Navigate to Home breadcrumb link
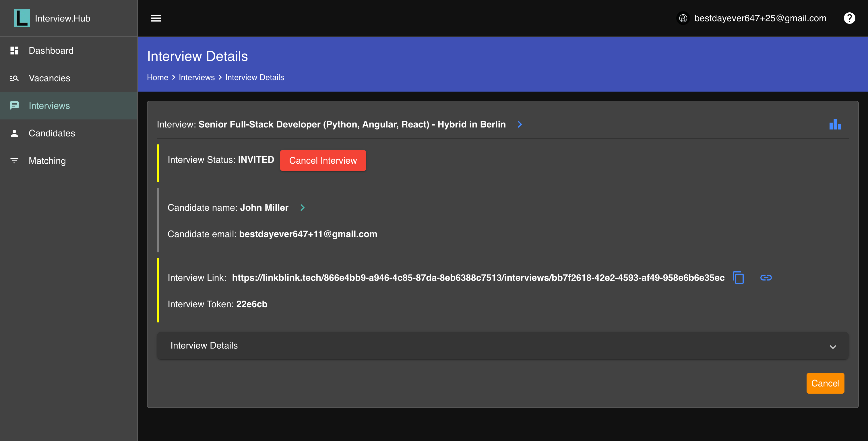Image resolution: width=868 pixels, height=441 pixels. (x=157, y=78)
